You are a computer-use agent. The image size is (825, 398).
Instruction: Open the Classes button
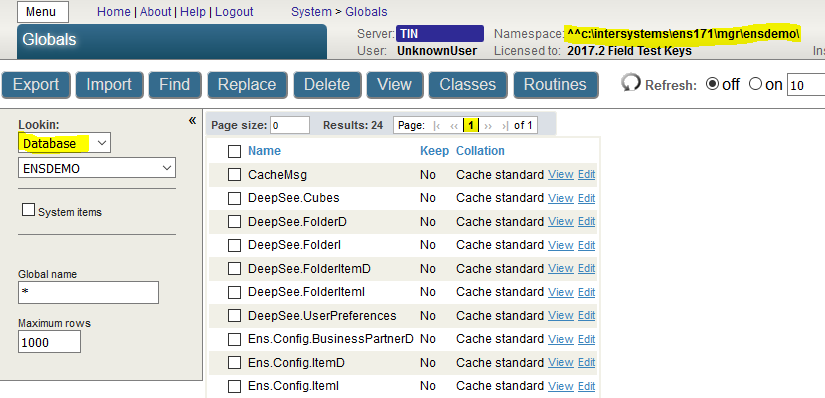468,85
